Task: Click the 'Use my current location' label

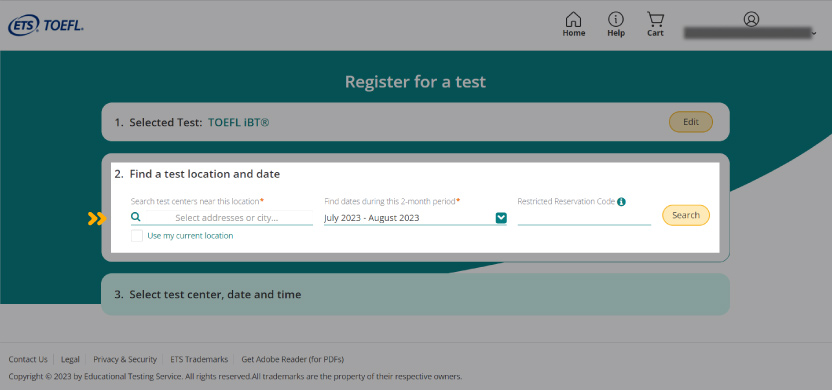Action: pyautogui.click(x=190, y=236)
